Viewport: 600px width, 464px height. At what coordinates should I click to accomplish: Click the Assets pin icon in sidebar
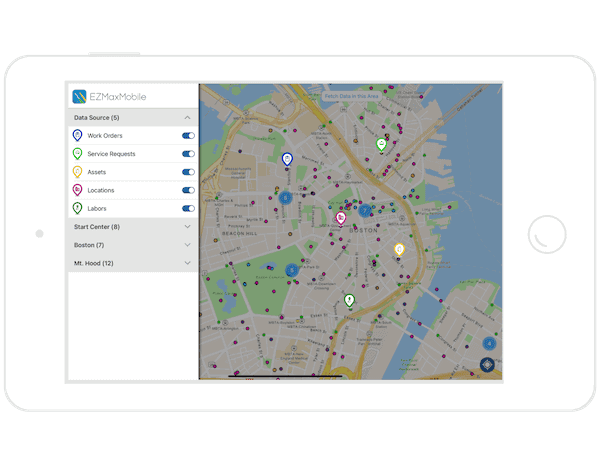tap(77, 172)
